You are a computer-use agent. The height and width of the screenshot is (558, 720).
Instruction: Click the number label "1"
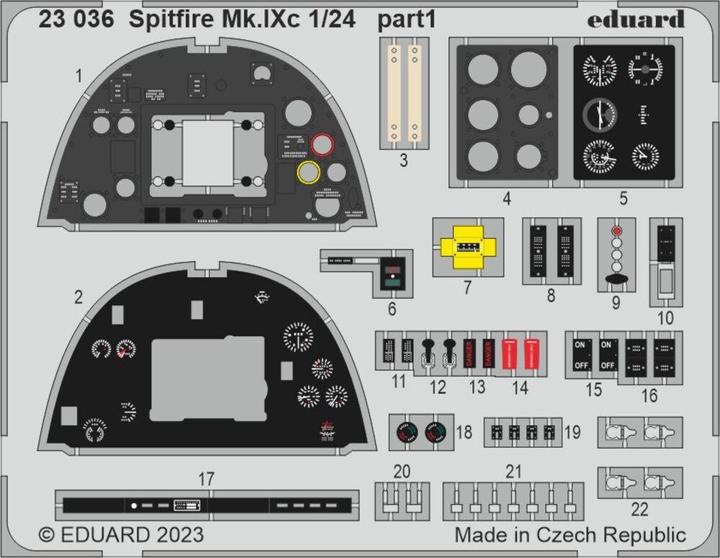pyautogui.click(x=79, y=76)
